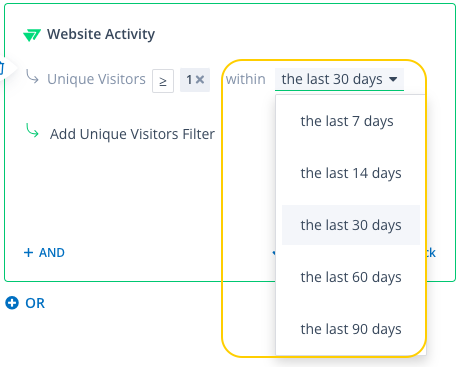Open the greater-than-or-equal operator selector

click(x=163, y=81)
